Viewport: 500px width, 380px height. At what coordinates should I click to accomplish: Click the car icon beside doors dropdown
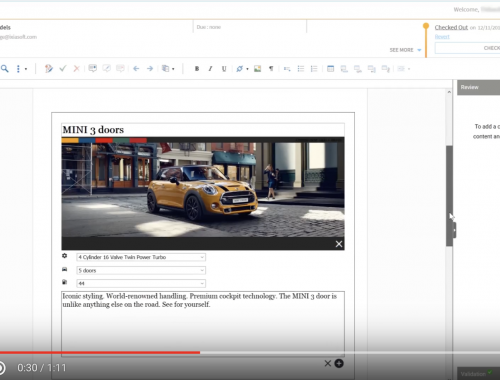65,269
